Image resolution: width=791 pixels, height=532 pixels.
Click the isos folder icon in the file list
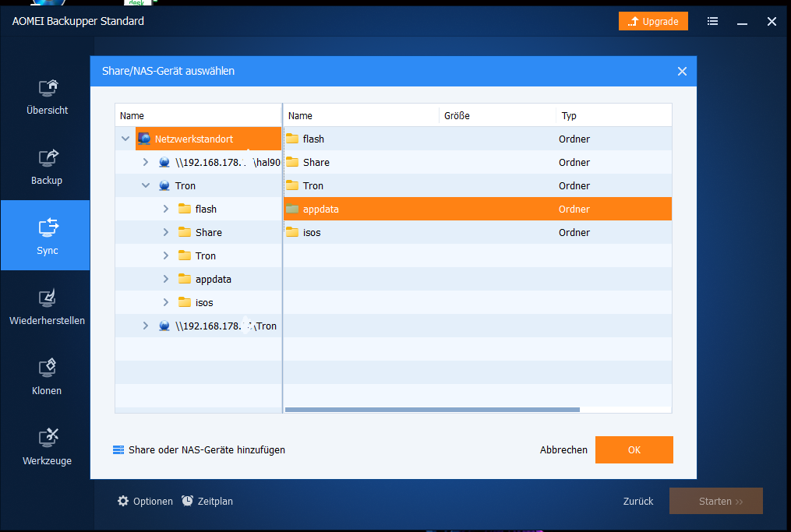click(292, 232)
